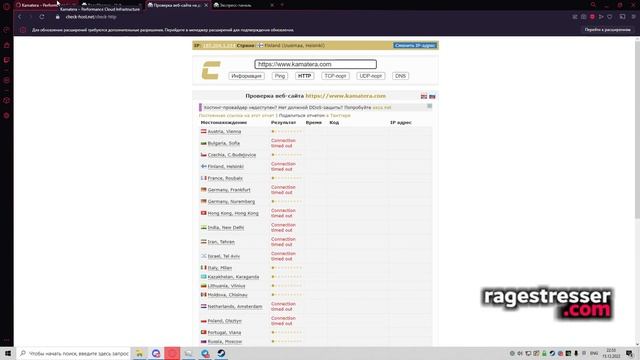This screenshot has width=640, height=360.
Task: Click the Kazakhstan, Karaganda location link
Action: [233, 277]
